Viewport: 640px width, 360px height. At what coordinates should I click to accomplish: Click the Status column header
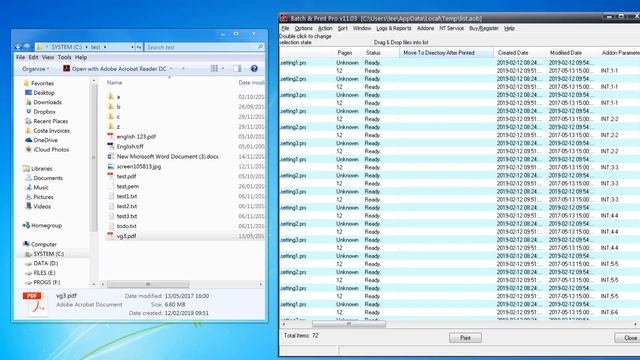[373, 53]
